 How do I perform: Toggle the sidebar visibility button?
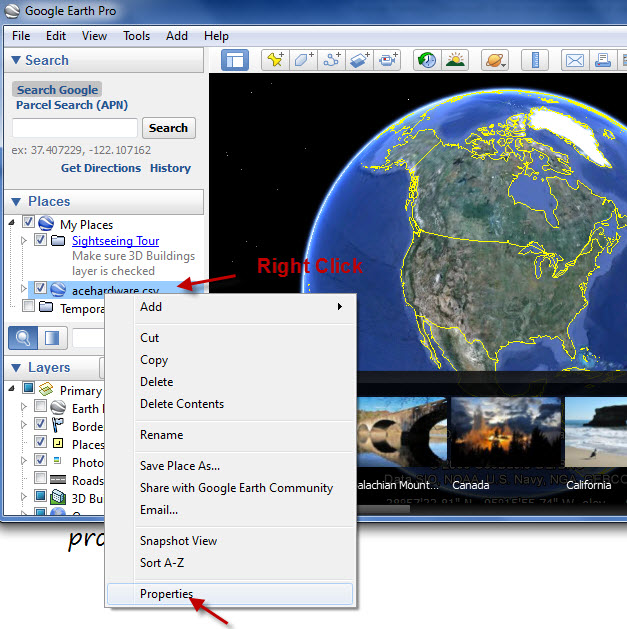click(x=235, y=60)
